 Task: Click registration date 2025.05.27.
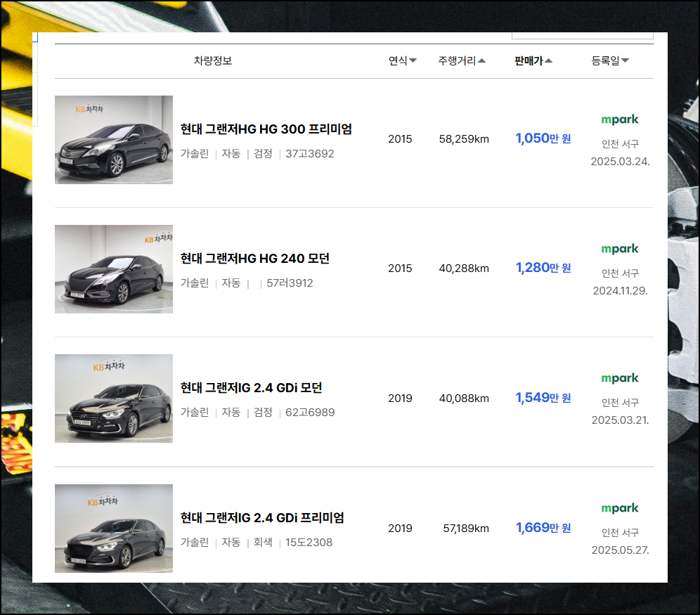pyautogui.click(x=620, y=550)
